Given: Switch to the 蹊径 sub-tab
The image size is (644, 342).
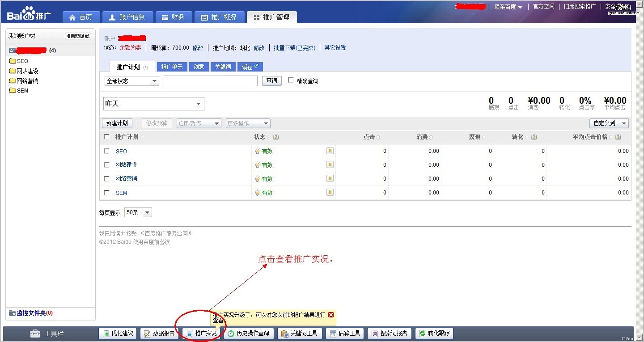Looking at the screenshot, I should [x=250, y=67].
